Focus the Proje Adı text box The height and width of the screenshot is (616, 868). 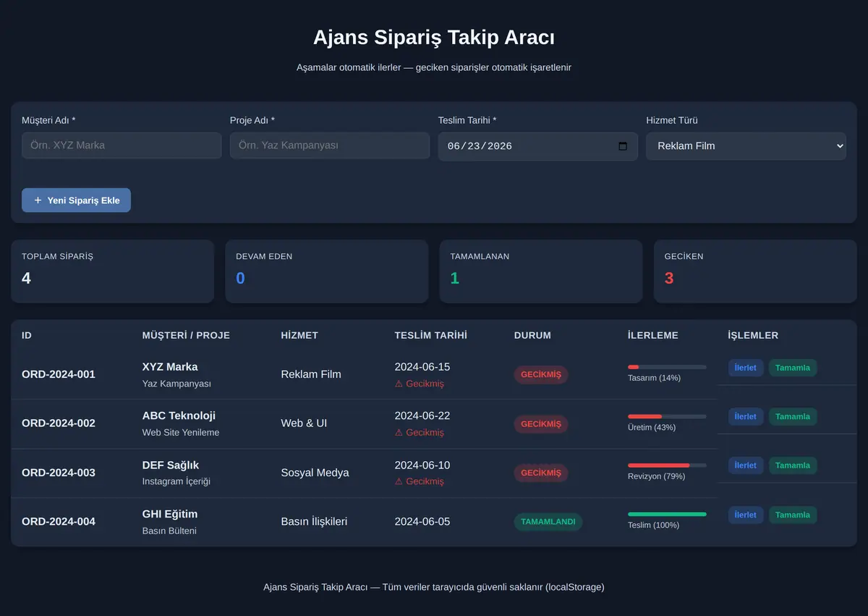[330, 145]
